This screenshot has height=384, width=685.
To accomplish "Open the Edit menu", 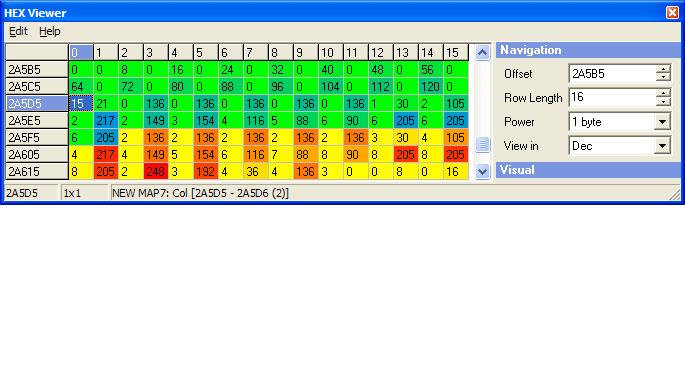I will (x=18, y=31).
